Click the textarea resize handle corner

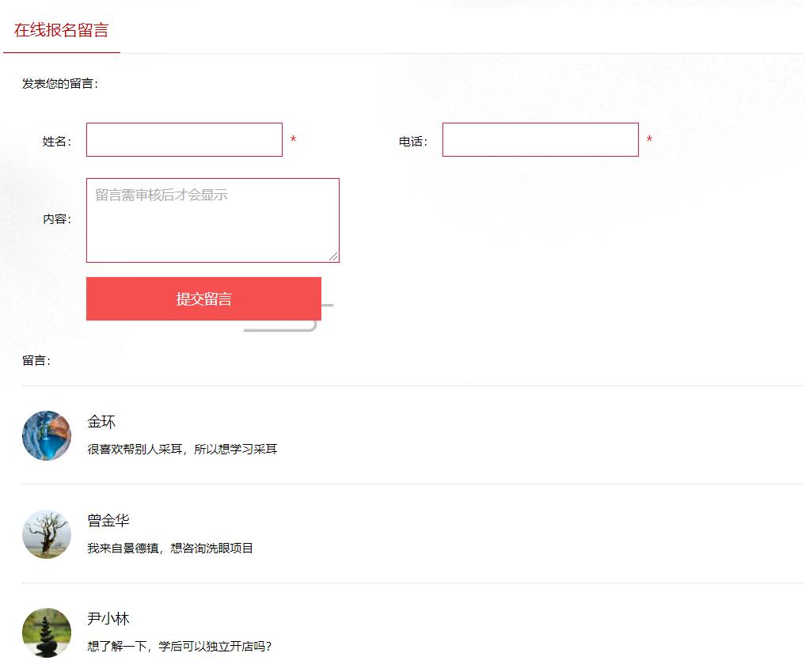[x=333, y=256]
